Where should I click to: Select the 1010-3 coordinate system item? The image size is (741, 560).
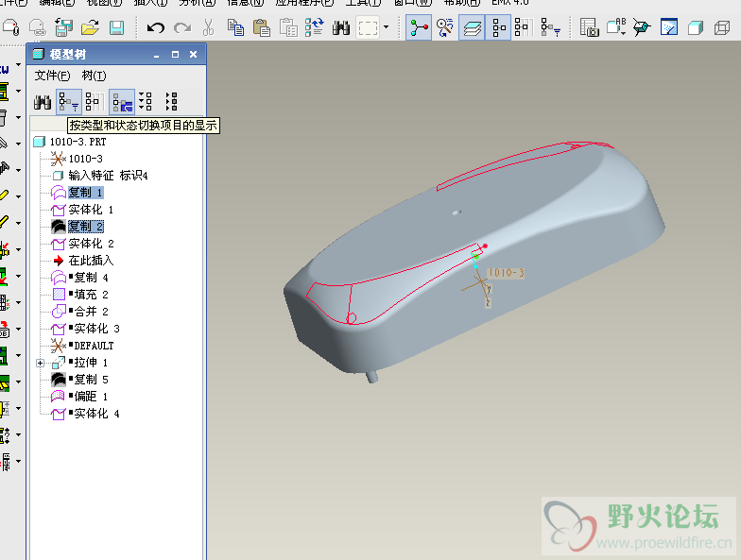(x=77, y=159)
